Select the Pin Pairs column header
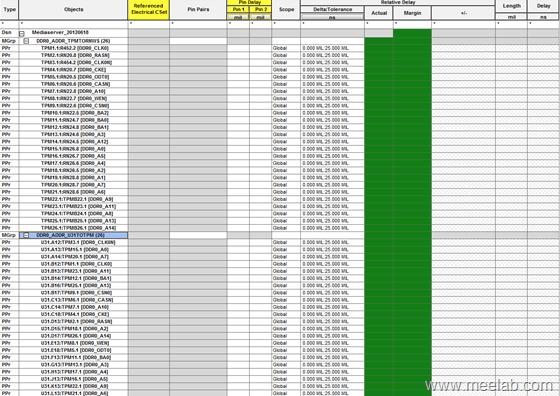 pyautogui.click(x=198, y=9)
